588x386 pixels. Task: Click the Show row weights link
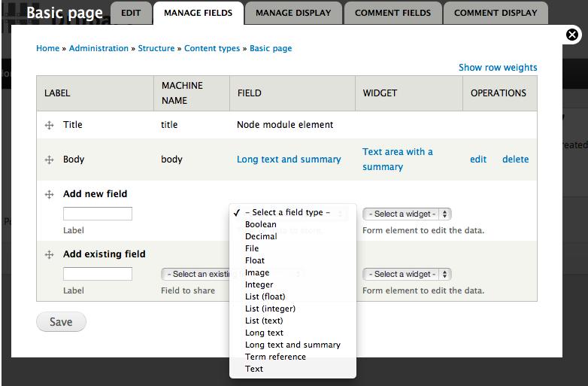point(498,68)
